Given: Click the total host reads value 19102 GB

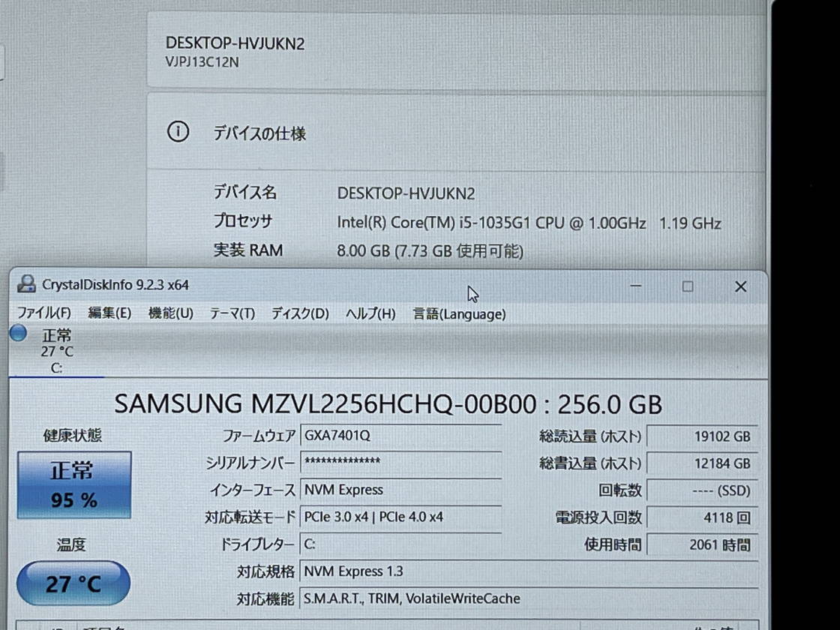Looking at the screenshot, I should [x=702, y=436].
